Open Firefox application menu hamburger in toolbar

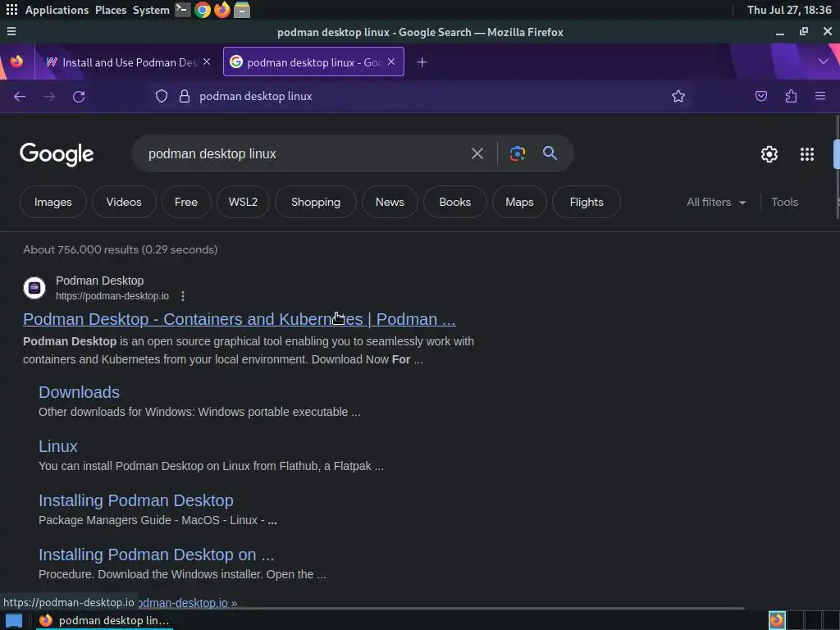point(820,97)
